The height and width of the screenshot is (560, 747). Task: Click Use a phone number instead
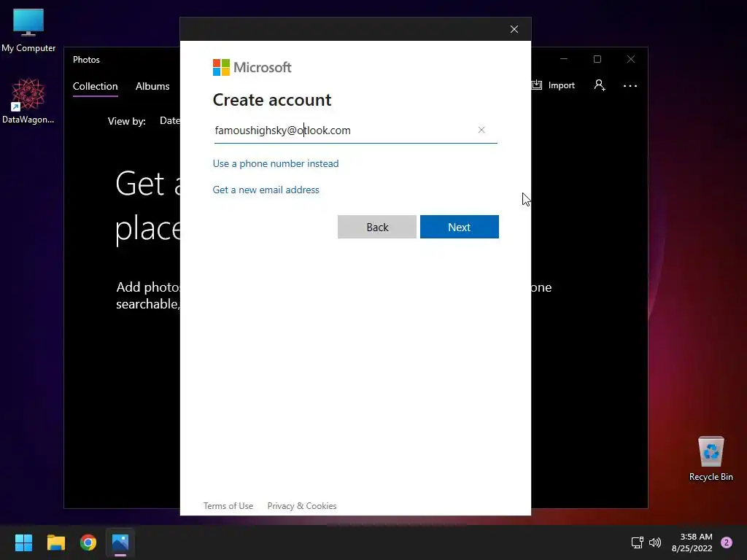[x=276, y=163]
